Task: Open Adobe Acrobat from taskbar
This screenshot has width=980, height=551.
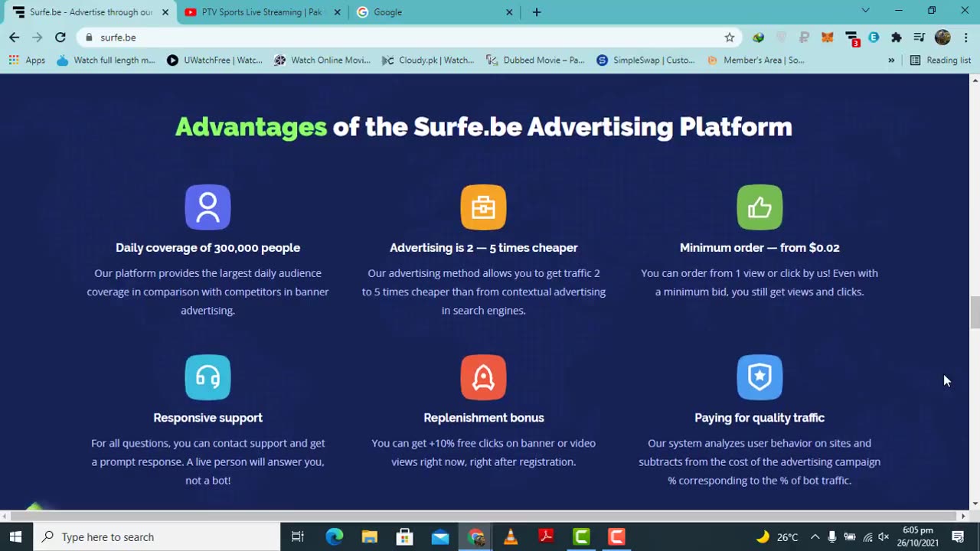Action: 546,536
